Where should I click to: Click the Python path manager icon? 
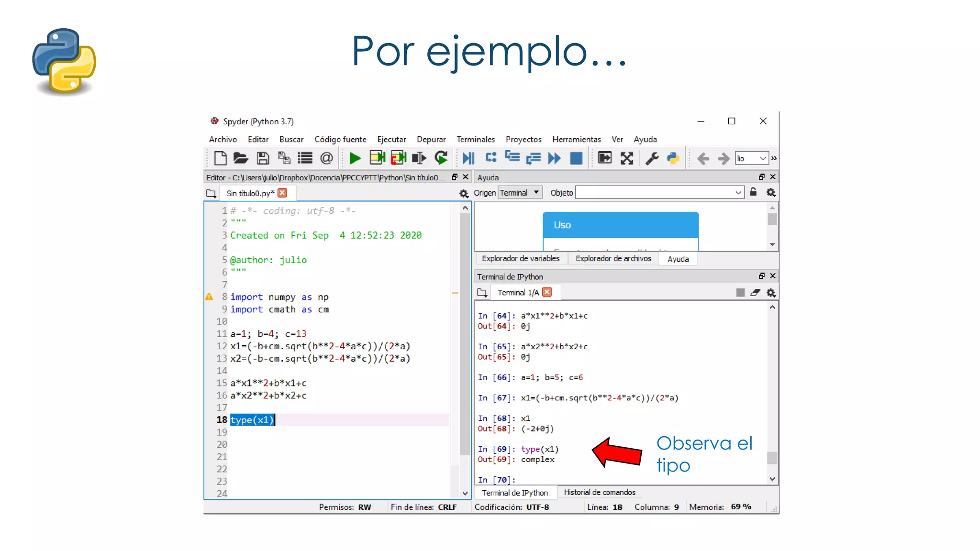coord(673,158)
